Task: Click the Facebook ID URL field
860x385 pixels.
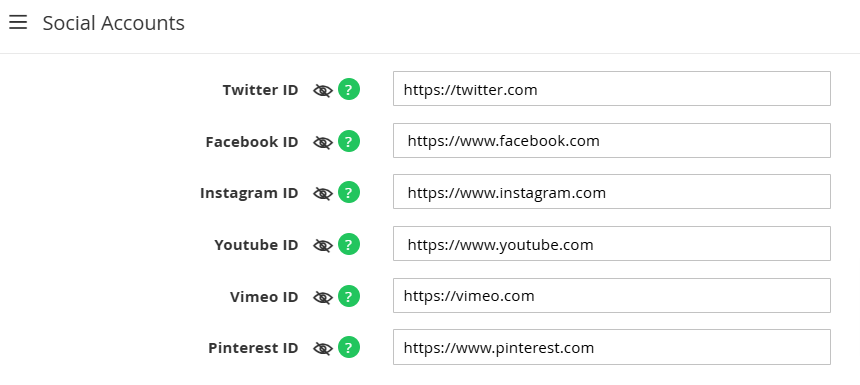Action: [x=612, y=140]
